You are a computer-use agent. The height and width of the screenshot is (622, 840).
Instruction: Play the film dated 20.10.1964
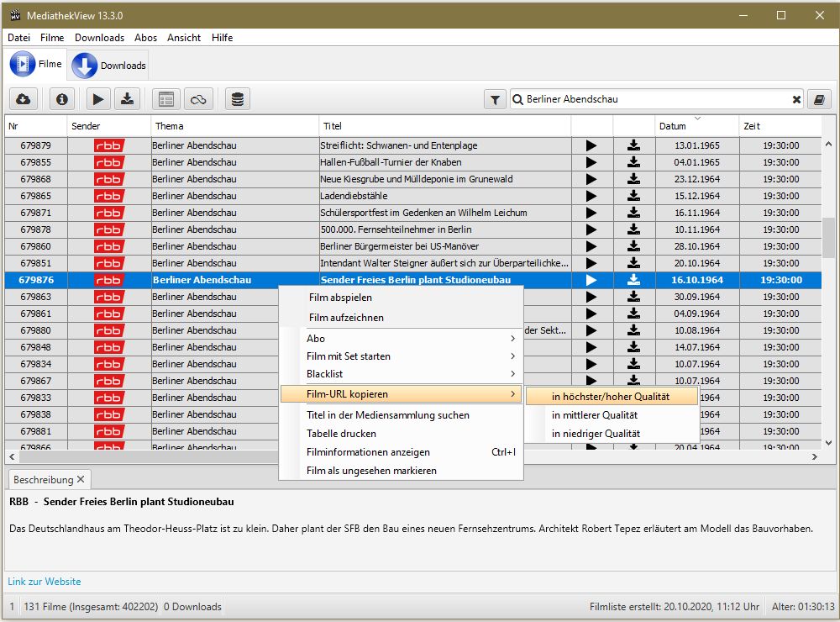pyautogui.click(x=591, y=263)
